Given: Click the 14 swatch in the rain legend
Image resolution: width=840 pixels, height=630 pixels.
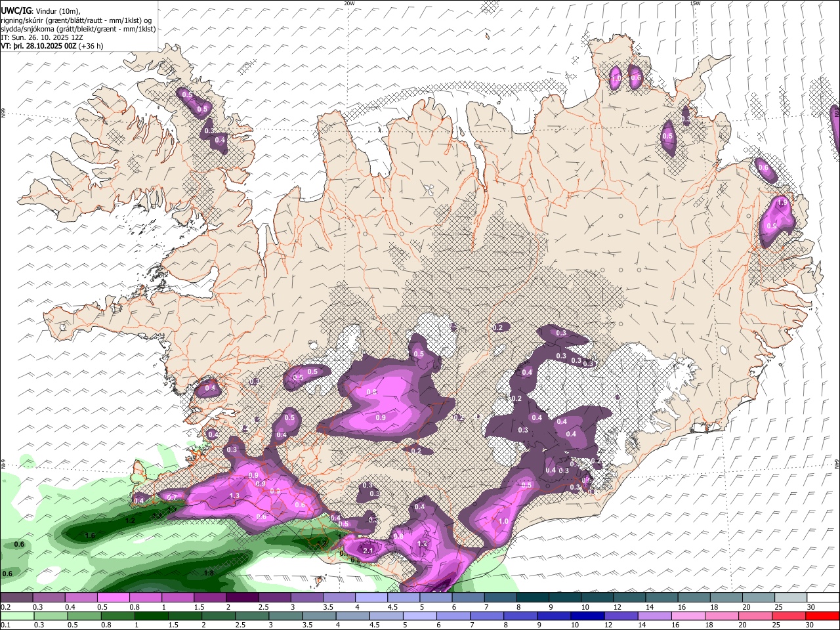Looking at the screenshot, I should pyautogui.click(x=655, y=616).
